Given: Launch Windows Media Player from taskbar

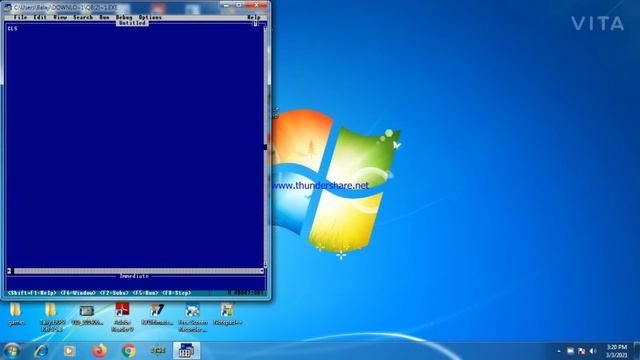Looking at the screenshot, I should (69, 351).
